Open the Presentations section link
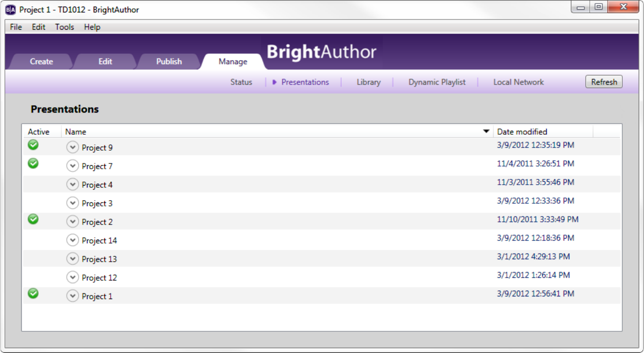 point(305,82)
